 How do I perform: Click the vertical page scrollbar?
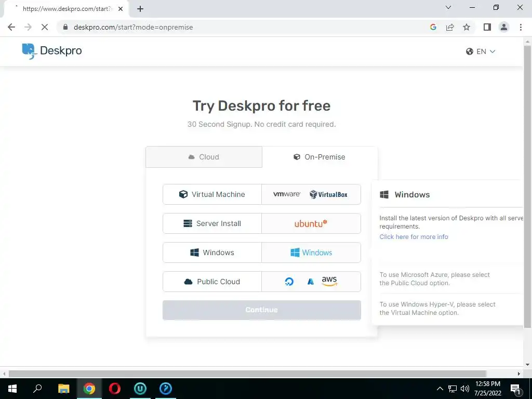tap(527, 187)
